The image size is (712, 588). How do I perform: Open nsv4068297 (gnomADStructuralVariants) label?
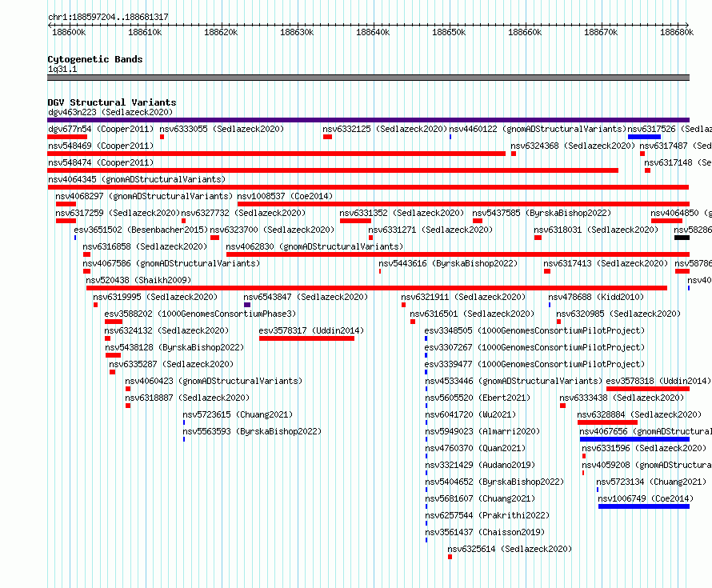pos(144,196)
